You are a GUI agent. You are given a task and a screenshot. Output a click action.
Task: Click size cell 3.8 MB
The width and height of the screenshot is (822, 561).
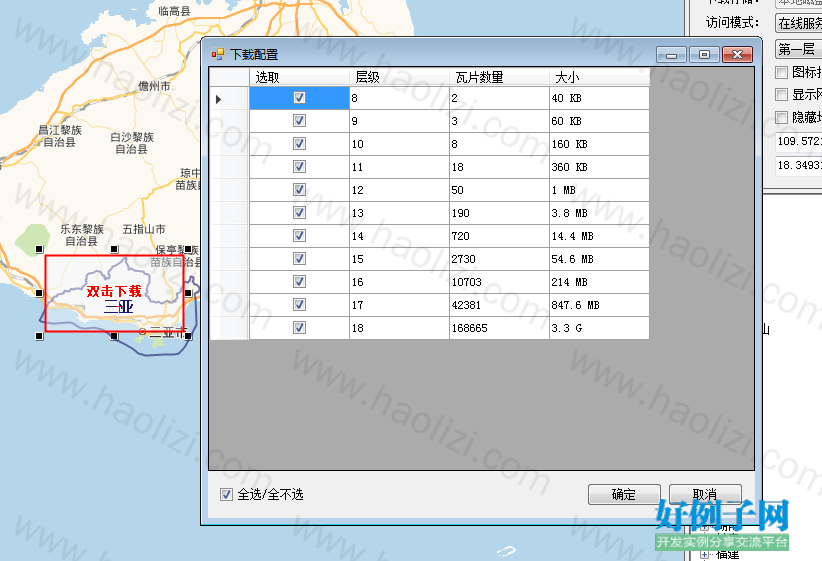click(599, 213)
